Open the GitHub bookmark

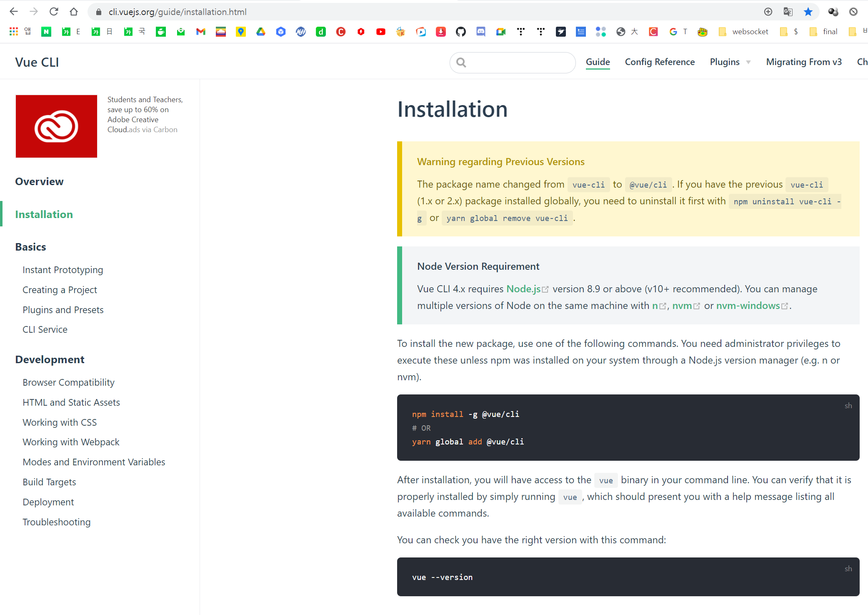[460, 32]
